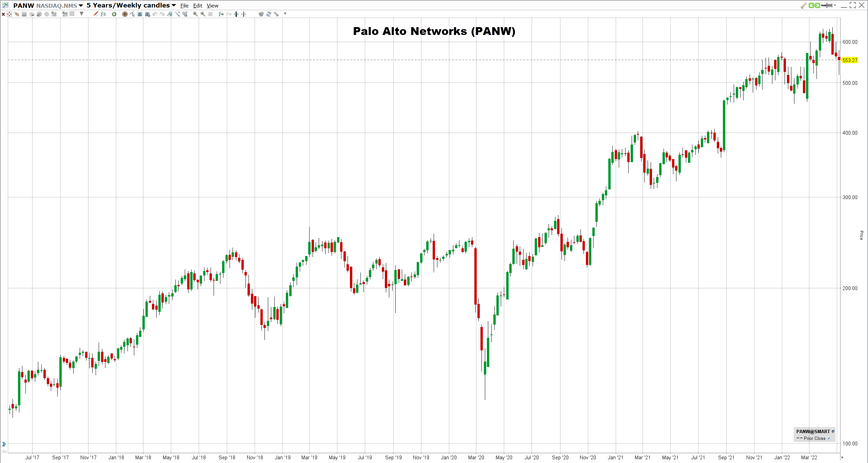Click the Jul '17 date axis label

32,458
